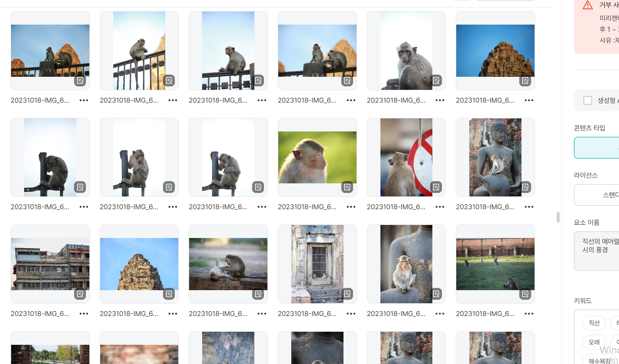Click edit icon on monkey beside red road sign
Screen dimensions: 619x364
(436, 187)
